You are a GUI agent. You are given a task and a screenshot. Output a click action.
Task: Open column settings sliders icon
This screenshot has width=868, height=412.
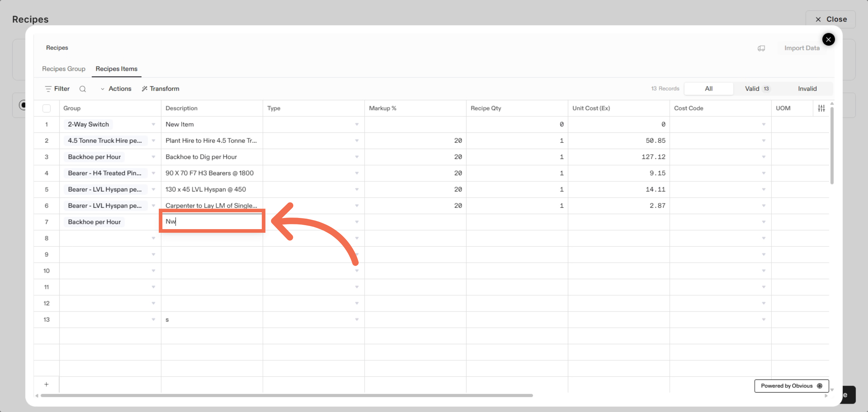pos(821,108)
